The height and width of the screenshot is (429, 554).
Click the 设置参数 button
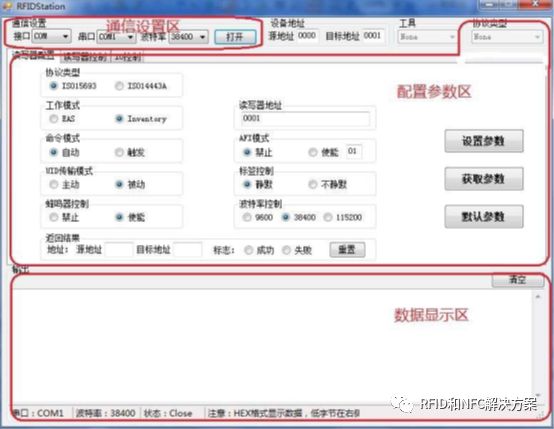[484, 141]
